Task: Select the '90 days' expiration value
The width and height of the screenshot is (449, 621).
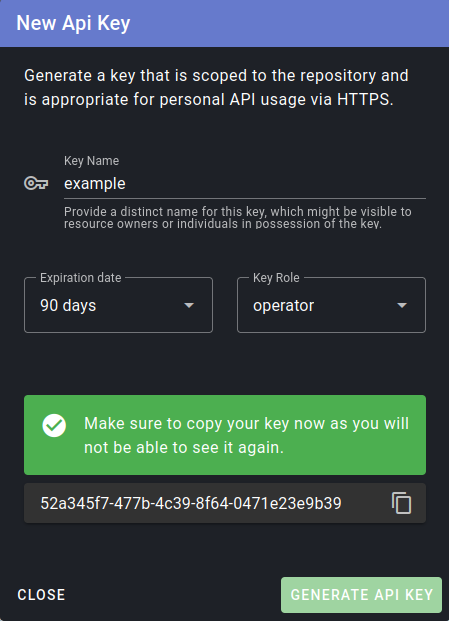Action: 68,305
